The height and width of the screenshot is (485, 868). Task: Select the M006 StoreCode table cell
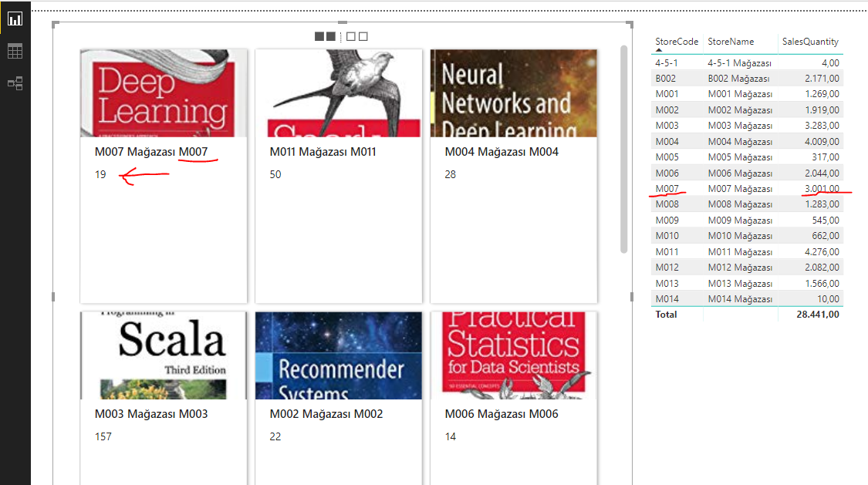click(667, 173)
